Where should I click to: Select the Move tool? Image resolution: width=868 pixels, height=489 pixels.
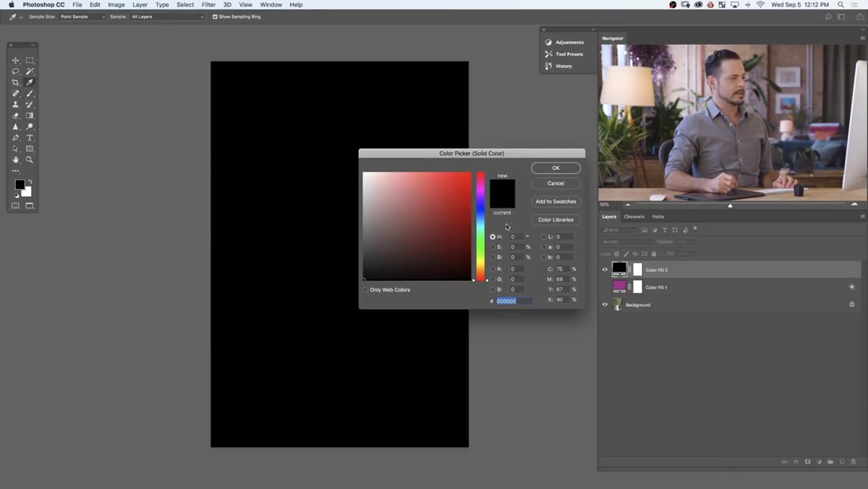click(x=15, y=61)
